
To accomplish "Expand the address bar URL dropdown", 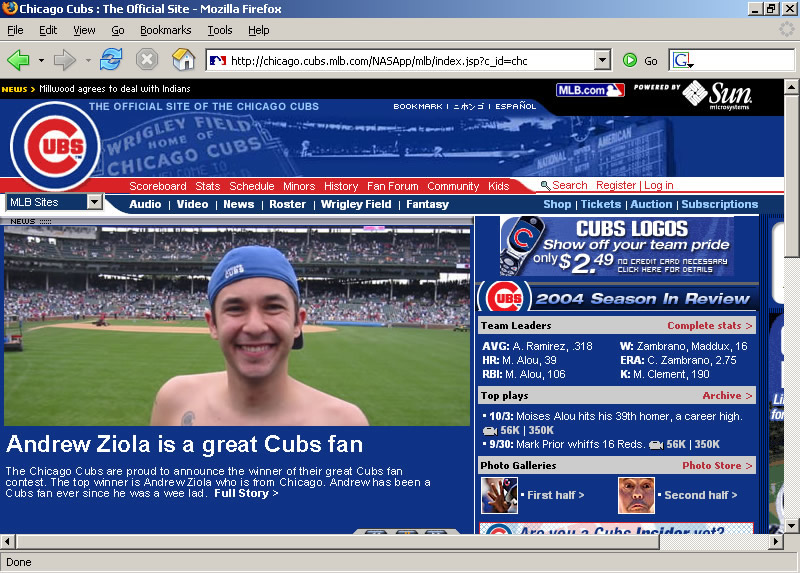I will click(x=602, y=60).
